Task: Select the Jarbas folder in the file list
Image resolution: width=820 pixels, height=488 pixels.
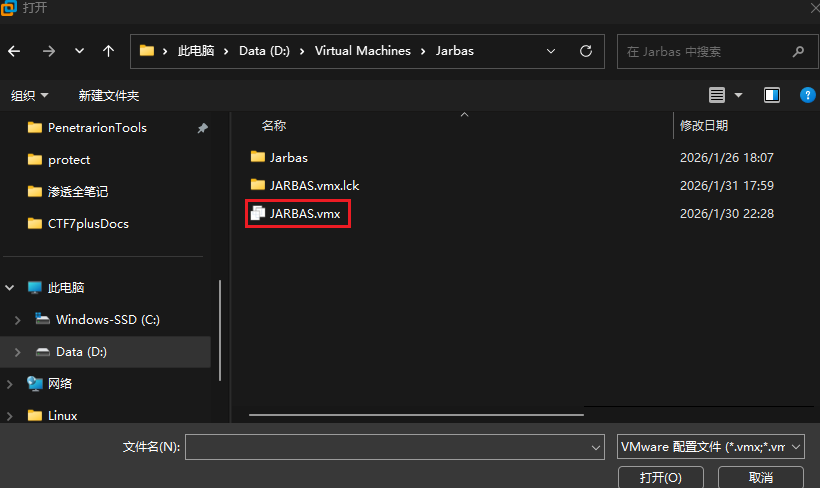Action: pos(289,157)
